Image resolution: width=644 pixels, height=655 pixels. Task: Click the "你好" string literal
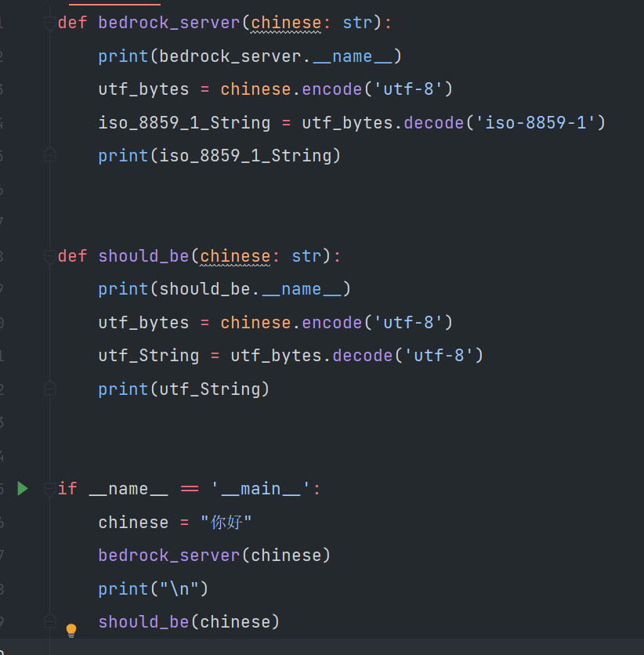click(226, 522)
